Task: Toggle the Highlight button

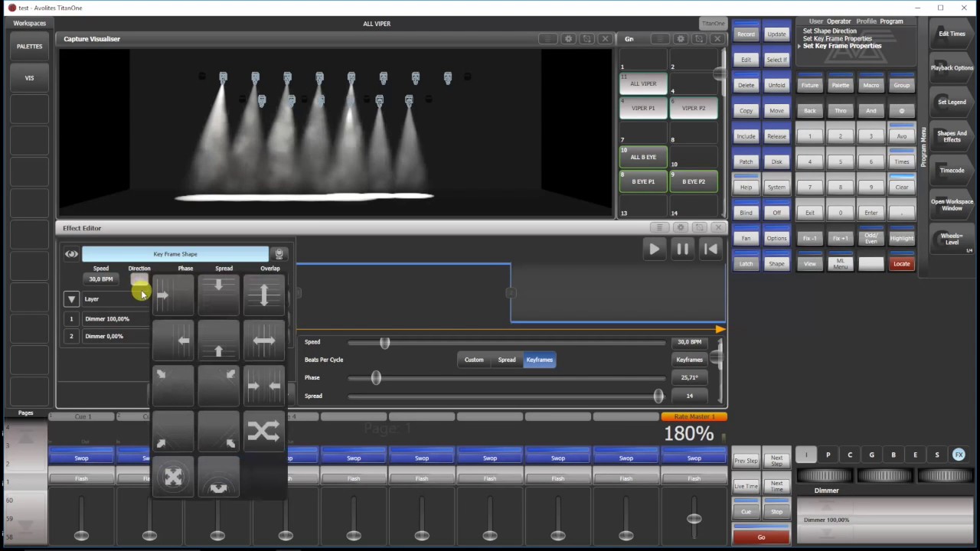Action: point(902,236)
